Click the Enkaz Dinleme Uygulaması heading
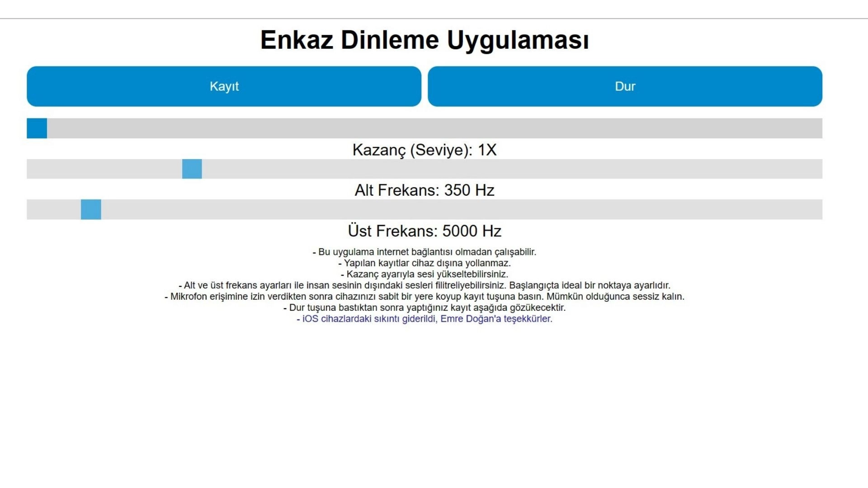This screenshot has width=868, height=488. (x=425, y=40)
